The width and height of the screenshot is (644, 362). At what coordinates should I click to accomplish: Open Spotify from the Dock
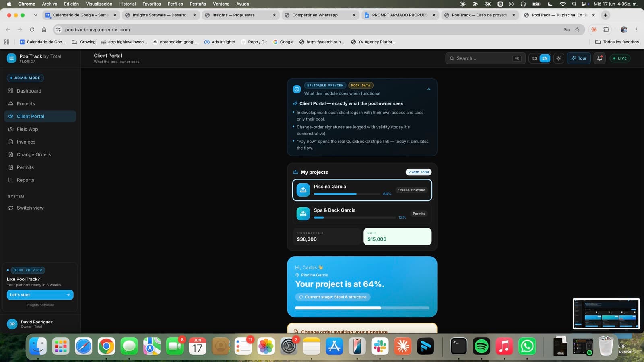click(481, 346)
